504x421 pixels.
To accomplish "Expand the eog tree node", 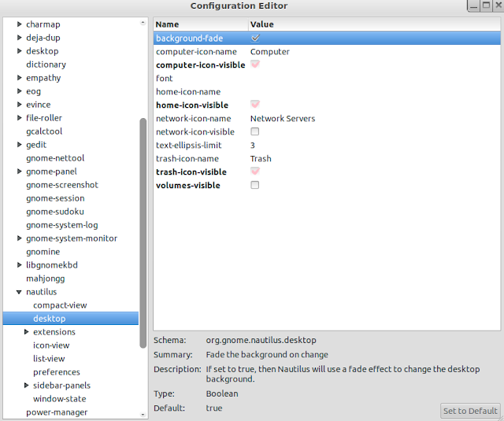I will (x=19, y=91).
